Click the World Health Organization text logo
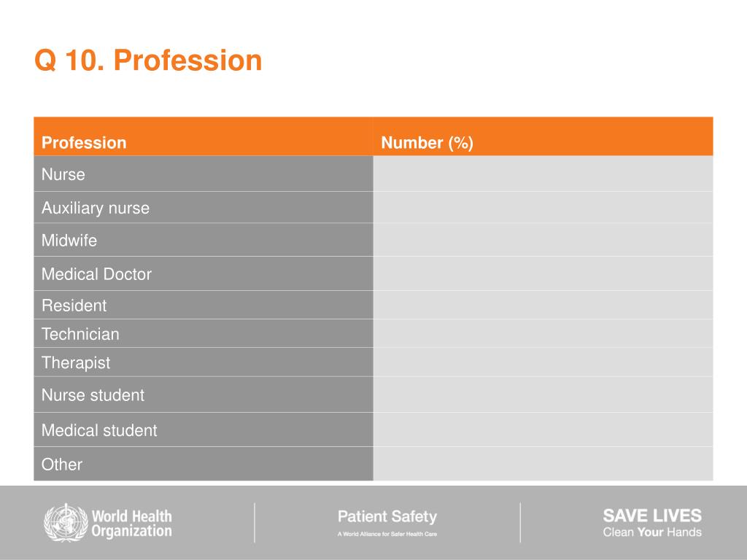The width and height of the screenshot is (747, 560). 131,524
